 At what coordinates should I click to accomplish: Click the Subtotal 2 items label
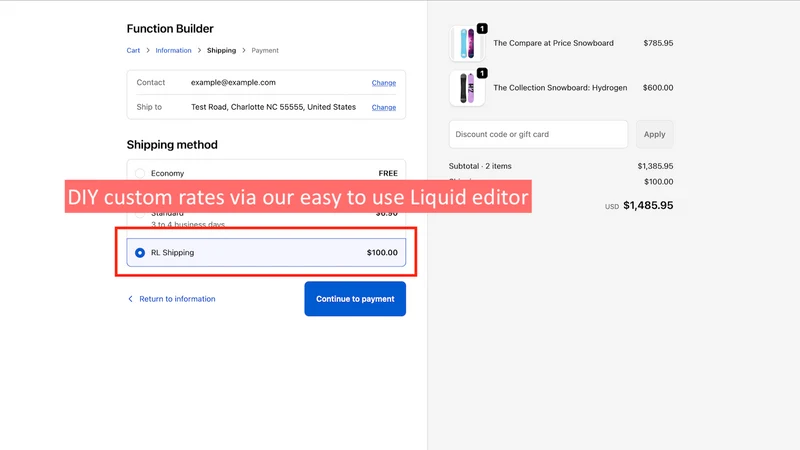(x=480, y=166)
